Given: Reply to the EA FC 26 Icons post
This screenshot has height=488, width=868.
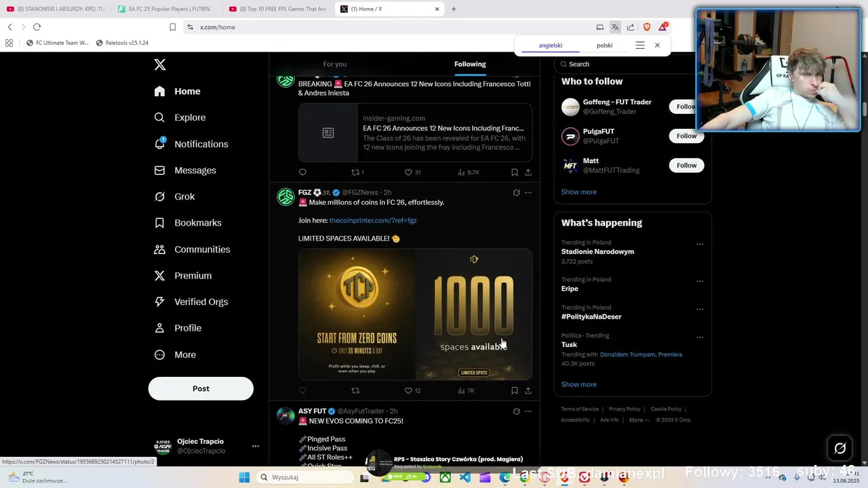Looking at the screenshot, I should tap(302, 172).
